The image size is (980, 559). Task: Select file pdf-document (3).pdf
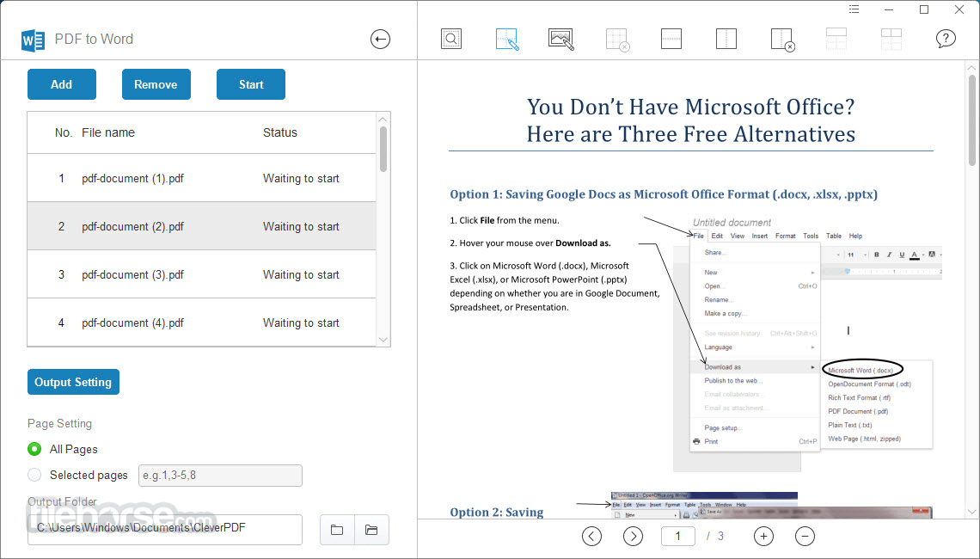pos(201,274)
